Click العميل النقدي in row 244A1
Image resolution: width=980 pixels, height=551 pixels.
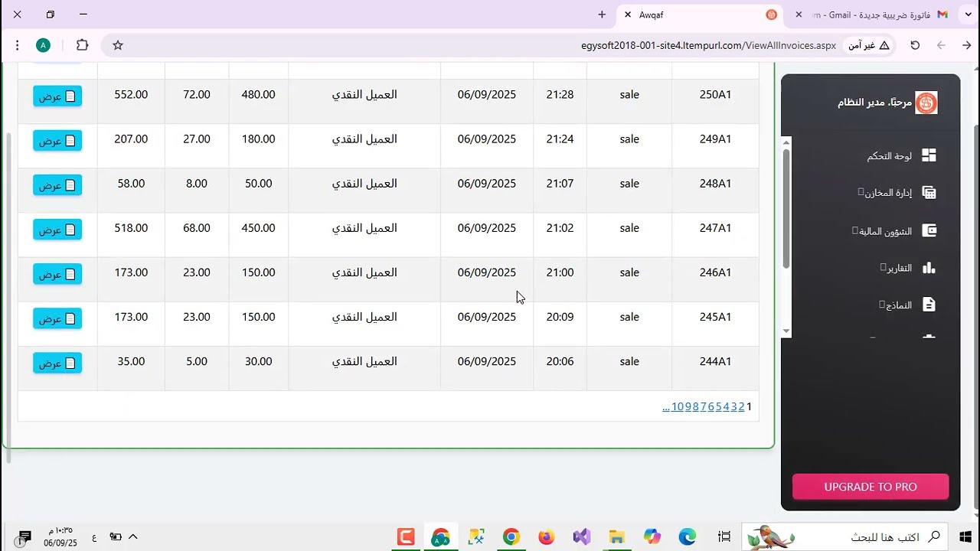[364, 361]
